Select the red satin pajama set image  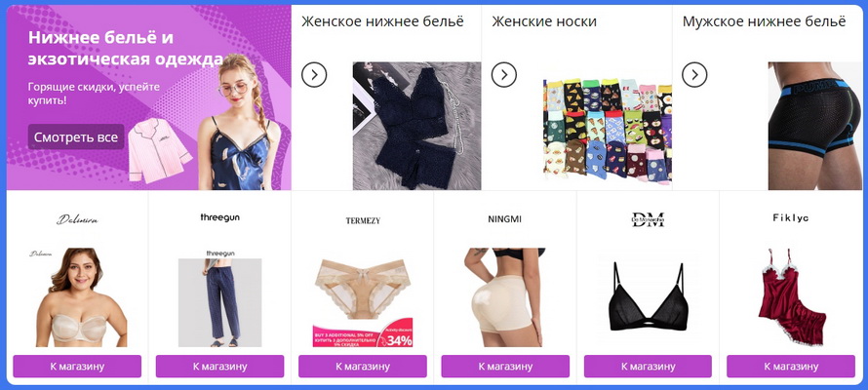coord(791,297)
